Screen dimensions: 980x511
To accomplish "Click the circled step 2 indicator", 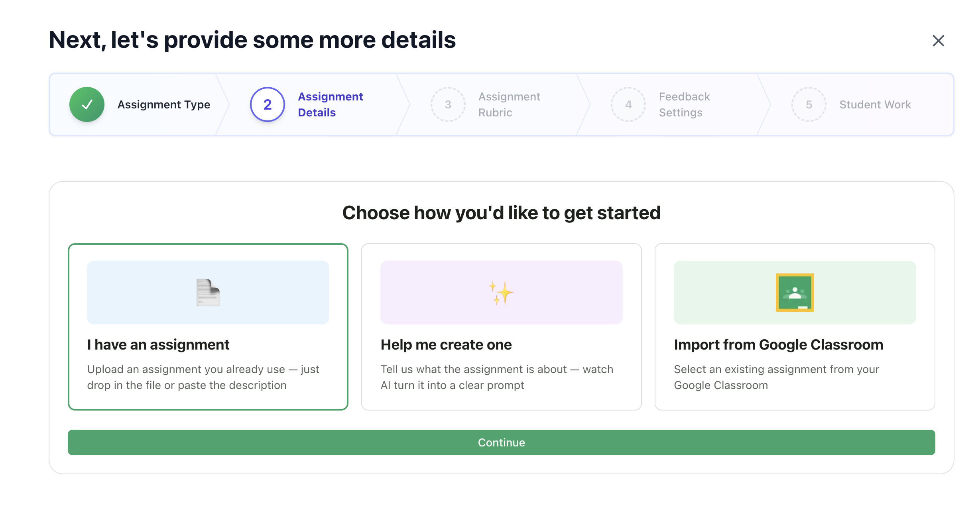I will (266, 104).
